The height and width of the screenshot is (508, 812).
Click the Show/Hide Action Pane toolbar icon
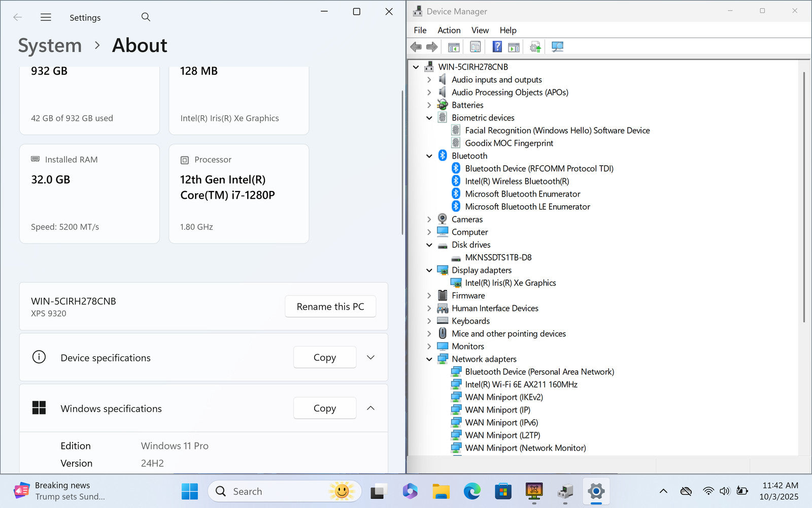(514, 47)
